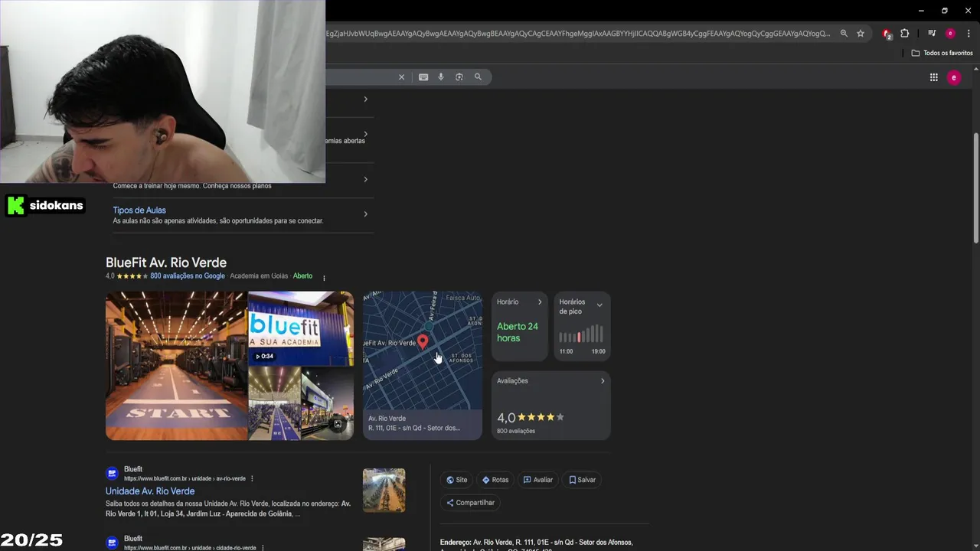Open the storefront photo with gallery icon

(x=328, y=403)
